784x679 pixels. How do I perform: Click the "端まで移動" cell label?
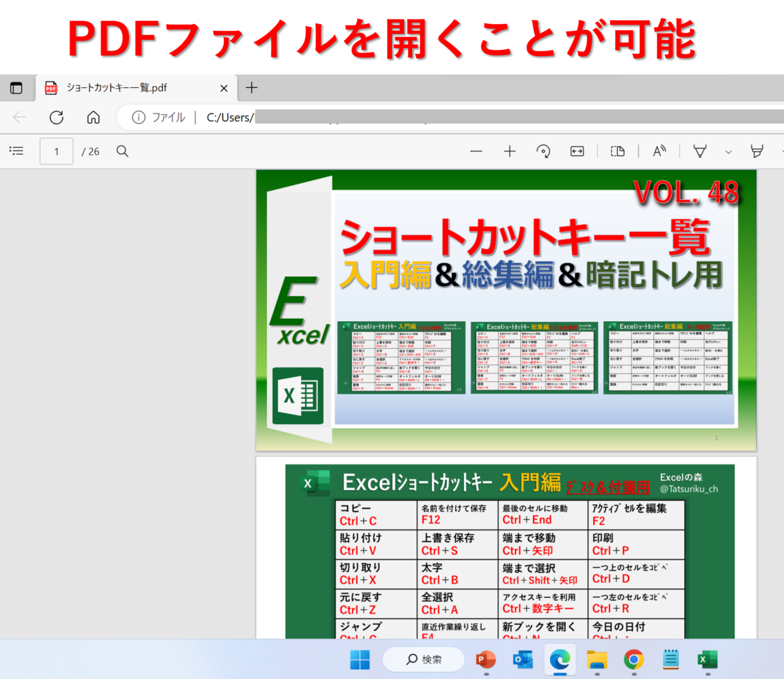(x=529, y=537)
